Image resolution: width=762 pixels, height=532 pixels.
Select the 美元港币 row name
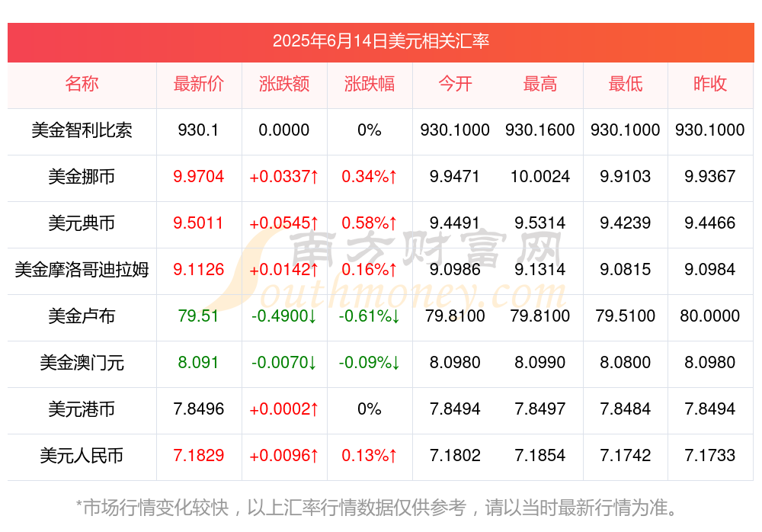point(82,409)
